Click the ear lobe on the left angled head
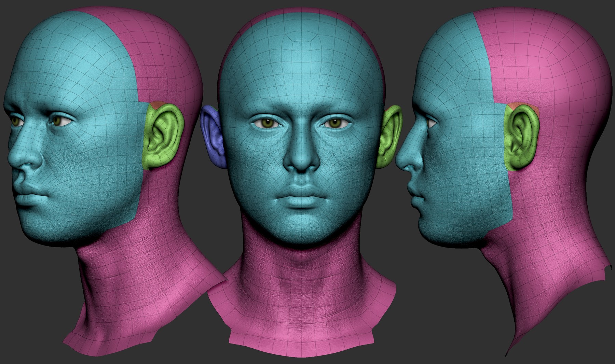 click(x=154, y=164)
